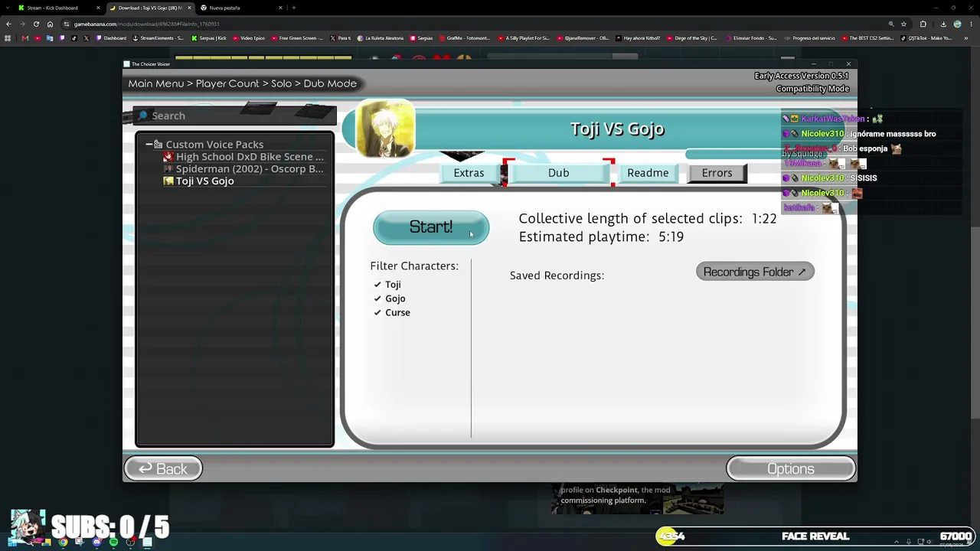Open the Recordings Folder
The width and height of the screenshot is (980, 551).
[755, 272]
